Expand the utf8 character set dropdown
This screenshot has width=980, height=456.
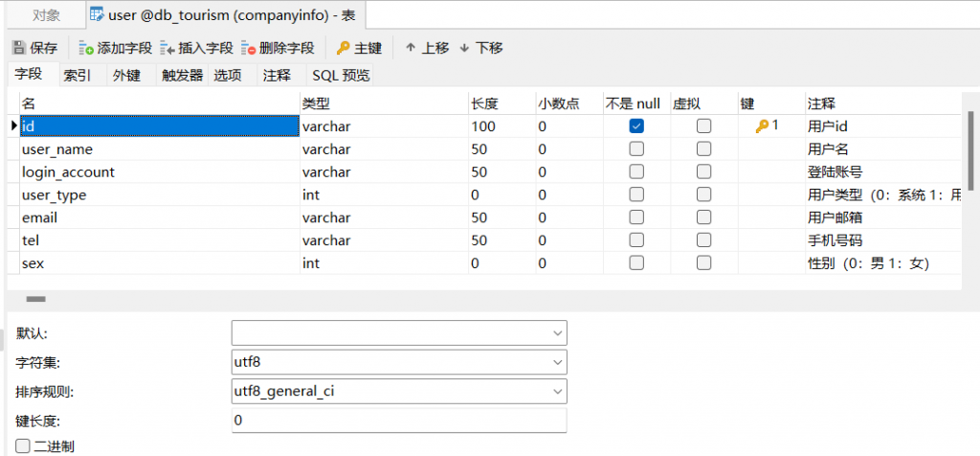click(558, 362)
